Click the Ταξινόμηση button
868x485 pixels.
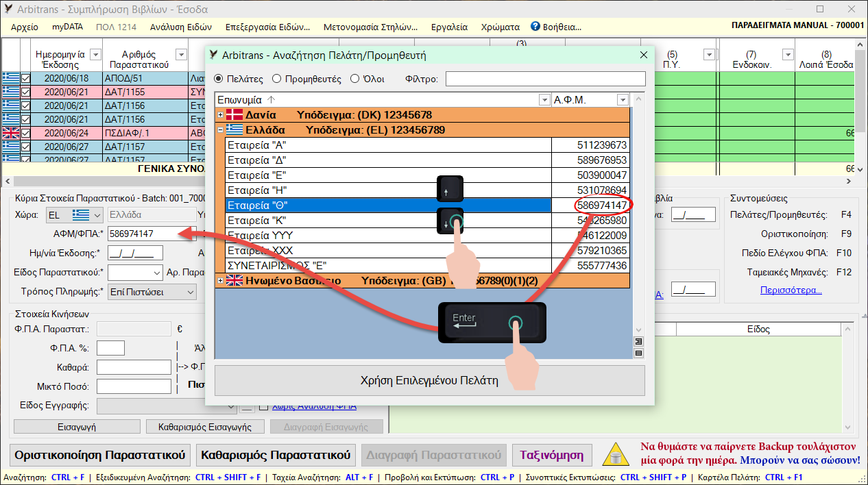pyautogui.click(x=552, y=455)
